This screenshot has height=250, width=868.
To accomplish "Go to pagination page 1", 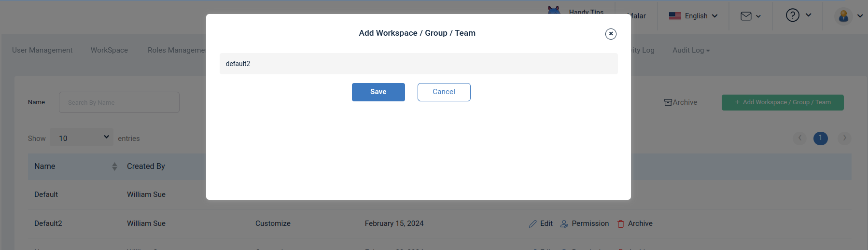I will point(821,138).
